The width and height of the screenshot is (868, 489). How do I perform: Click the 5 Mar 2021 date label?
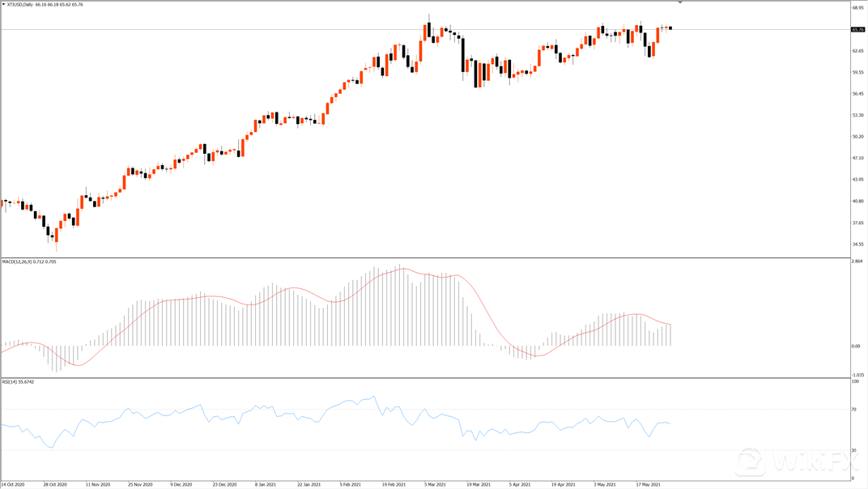435,484
